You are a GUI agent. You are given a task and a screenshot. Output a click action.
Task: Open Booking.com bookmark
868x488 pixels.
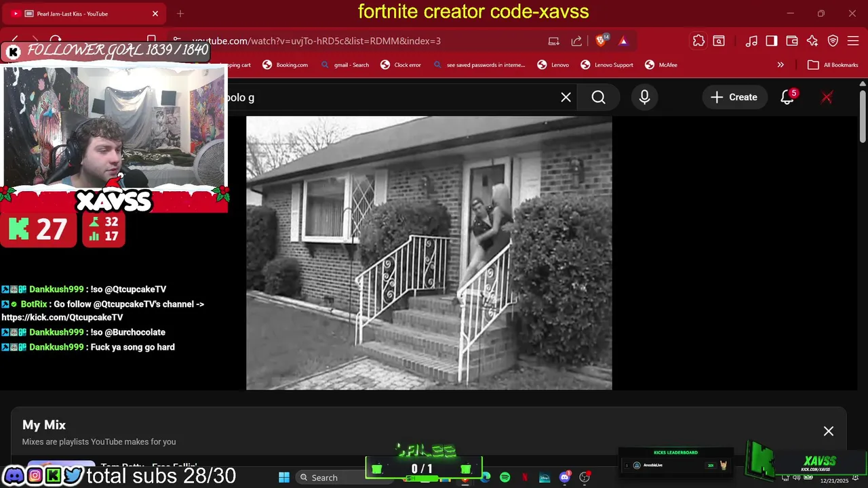click(x=285, y=65)
